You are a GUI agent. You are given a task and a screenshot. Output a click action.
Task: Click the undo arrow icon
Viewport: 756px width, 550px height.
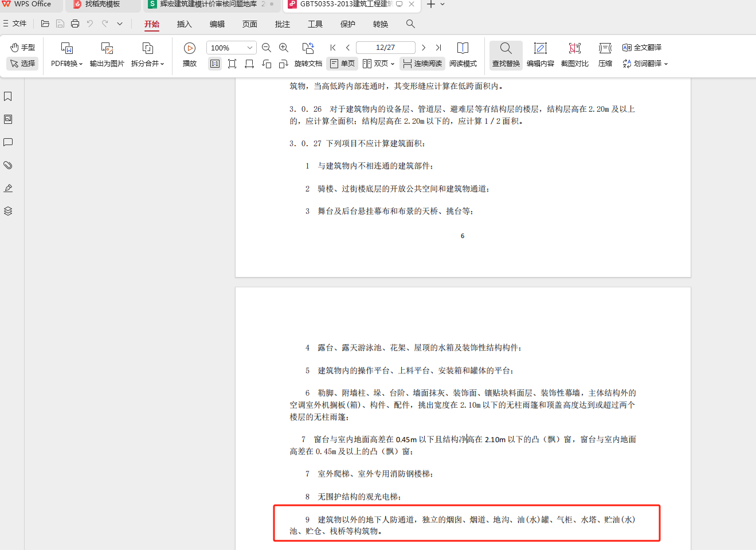pos(90,24)
